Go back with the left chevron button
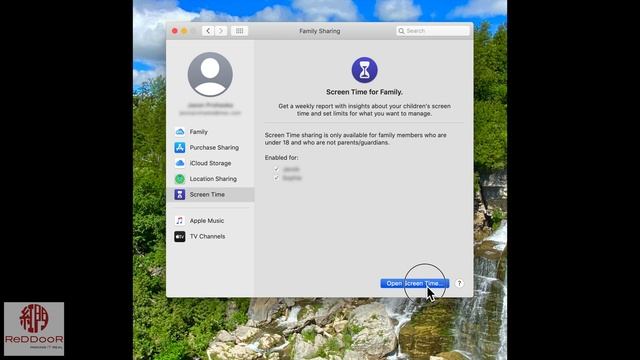The width and height of the screenshot is (640, 360). (x=208, y=31)
